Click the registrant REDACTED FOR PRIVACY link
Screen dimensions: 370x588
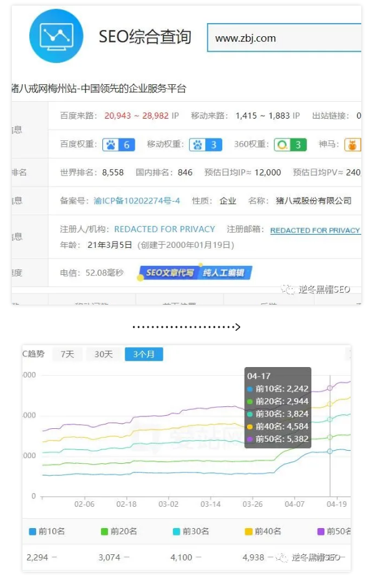pyautogui.click(x=165, y=228)
